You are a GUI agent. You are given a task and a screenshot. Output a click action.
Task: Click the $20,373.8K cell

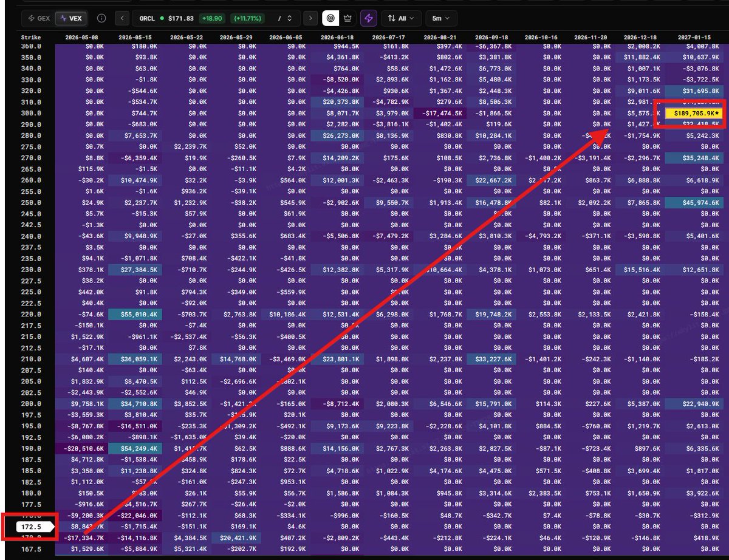coord(337,102)
